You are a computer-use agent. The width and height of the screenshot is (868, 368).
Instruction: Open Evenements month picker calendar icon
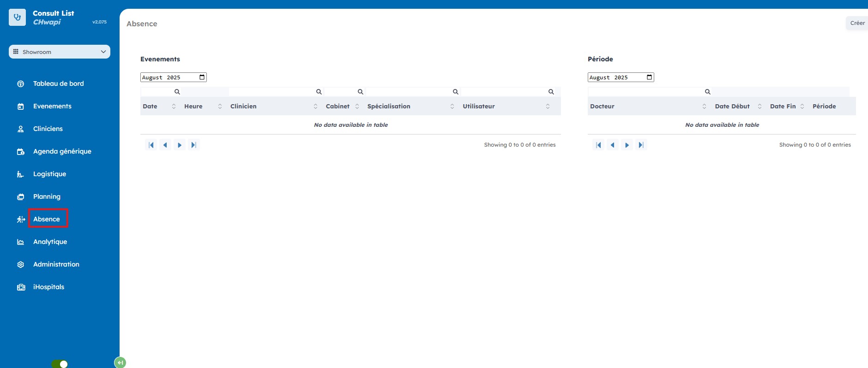tap(202, 77)
